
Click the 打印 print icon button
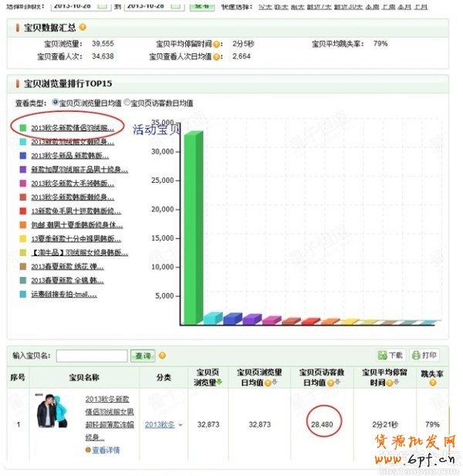(424, 355)
